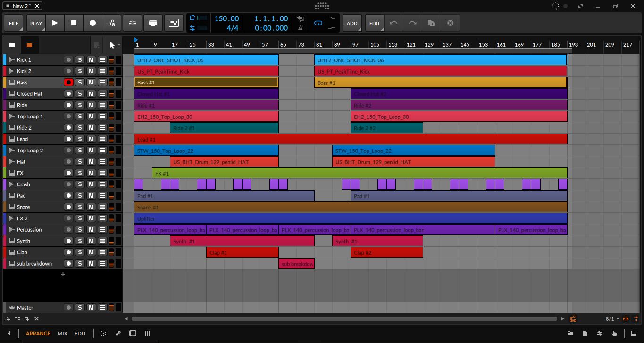Switch to the MIX view tab
The height and width of the screenshot is (343, 644).
[62, 333]
